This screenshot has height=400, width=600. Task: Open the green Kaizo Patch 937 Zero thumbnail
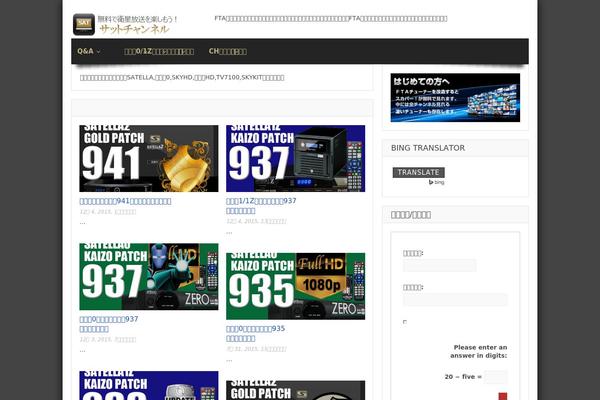tap(149, 276)
